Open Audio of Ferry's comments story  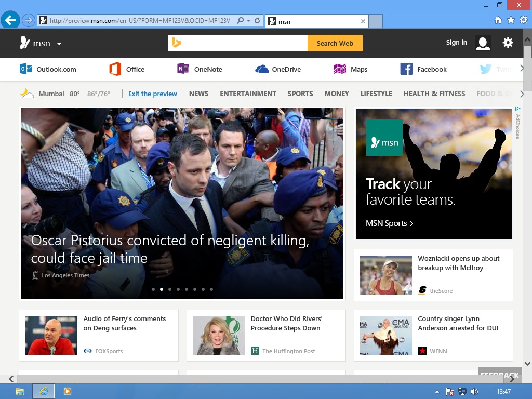(x=125, y=323)
